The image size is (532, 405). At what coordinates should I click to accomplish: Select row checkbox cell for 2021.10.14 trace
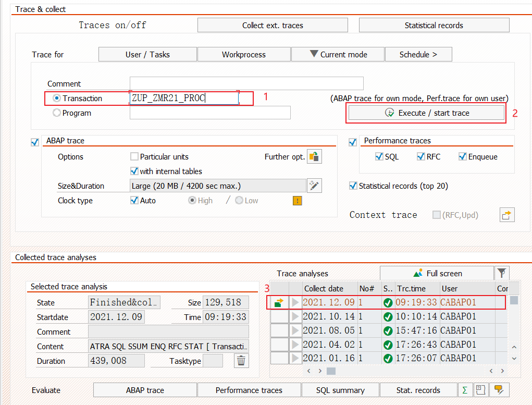[x=280, y=316]
